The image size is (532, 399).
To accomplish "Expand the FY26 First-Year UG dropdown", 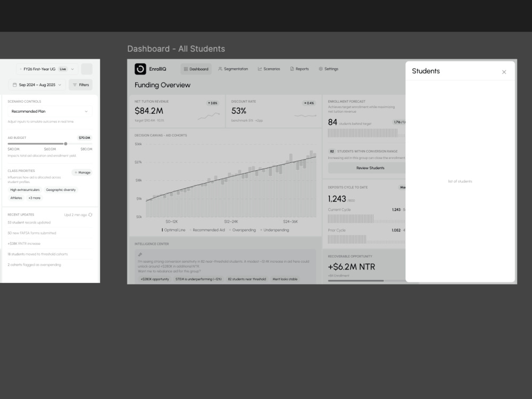I will pyautogui.click(x=47, y=69).
